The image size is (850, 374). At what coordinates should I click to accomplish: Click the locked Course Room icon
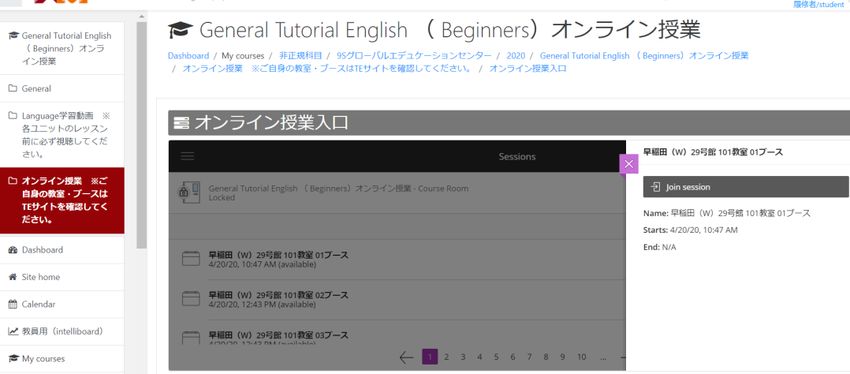(x=189, y=192)
